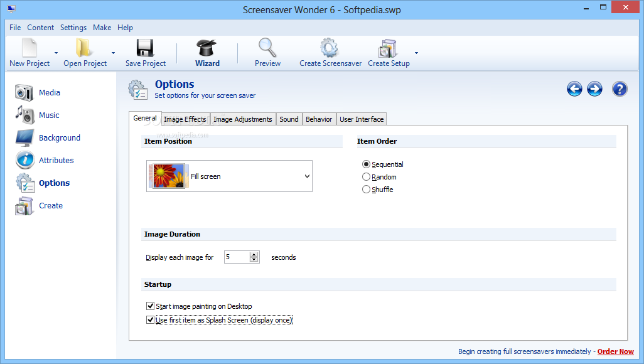Expand the Open Project dropdown arrow
Viewport: 644px width, 364px height.
click(113, 53)
